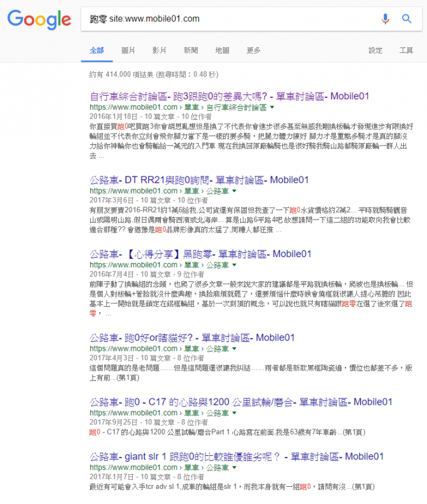The height and width of the screenshot is (504, 427).
Task: Click snippet starting 你直接買跑0吧
Action: coord(251,141)
